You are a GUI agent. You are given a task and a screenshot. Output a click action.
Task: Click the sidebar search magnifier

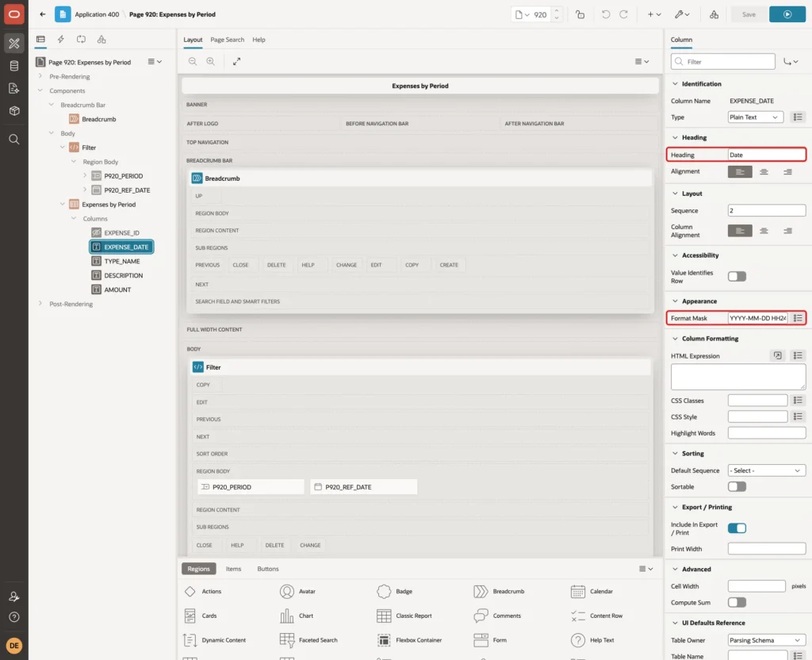click(14, 140)
